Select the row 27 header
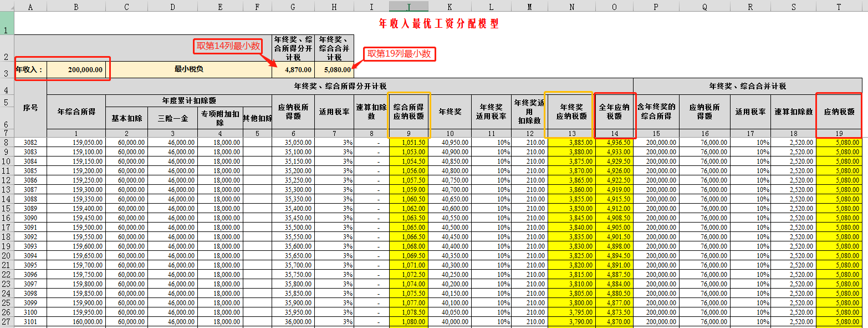 pyautogui.click(x=6, y=322)
